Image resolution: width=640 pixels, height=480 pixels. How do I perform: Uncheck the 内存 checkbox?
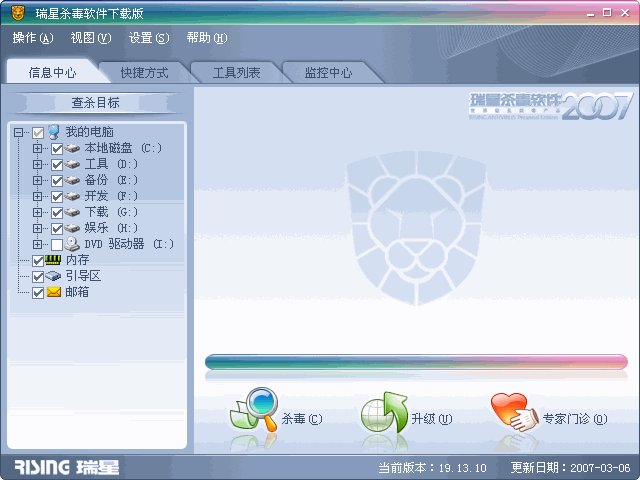tap(38, 260)
